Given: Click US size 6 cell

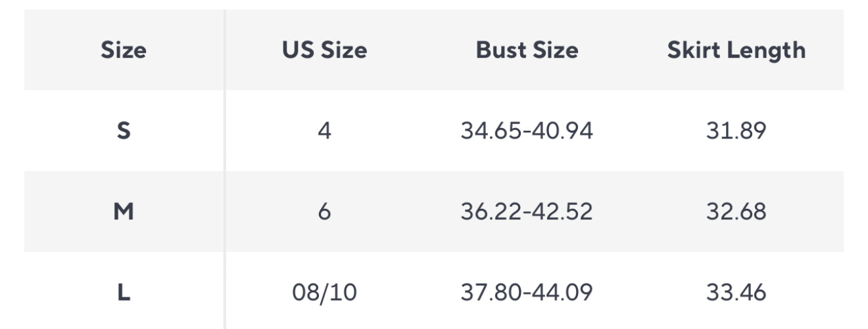Looking at the screenshot, I should [324, 211].
